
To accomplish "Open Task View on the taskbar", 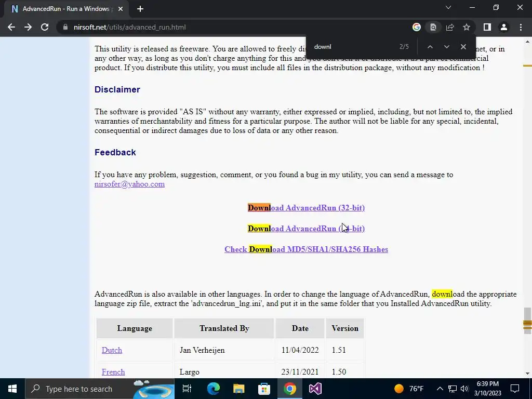I will 187,389.
